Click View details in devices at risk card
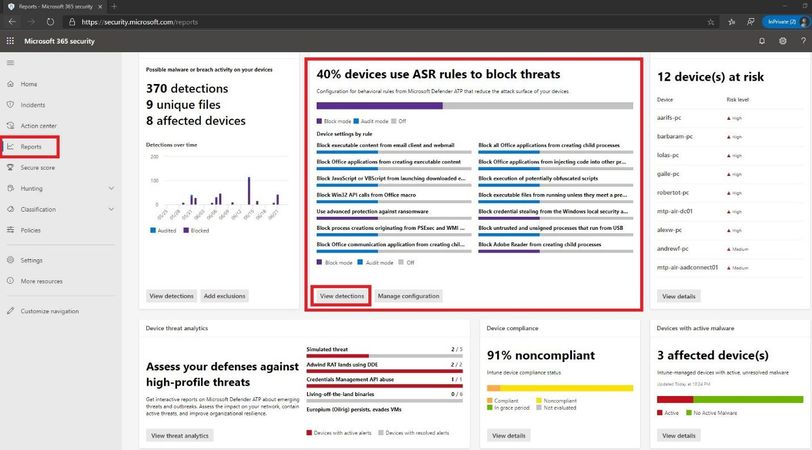 pyautogui.click(x=678, y=296)
